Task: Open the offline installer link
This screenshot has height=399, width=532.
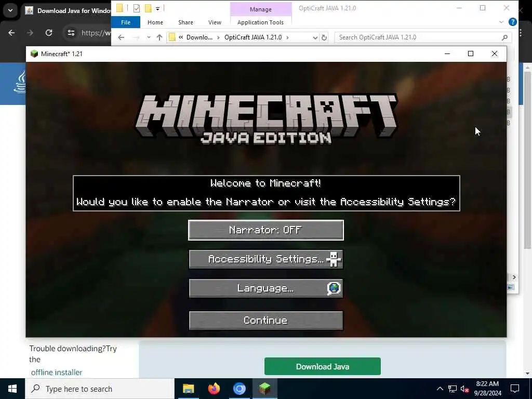Action: click(57, 372)
